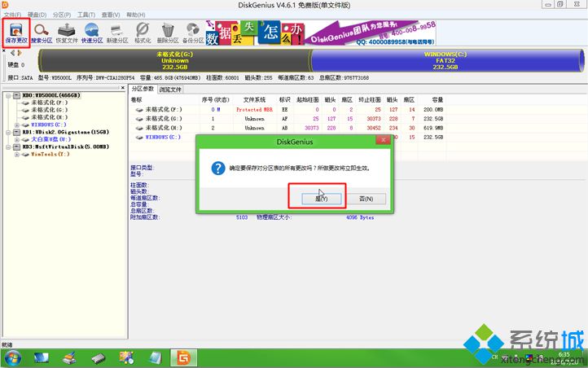The height and width of the screenshot is (368, 588).
Task: Collapse the HD3:MsftVirtualDisk node
Action: tap(8, 147)
